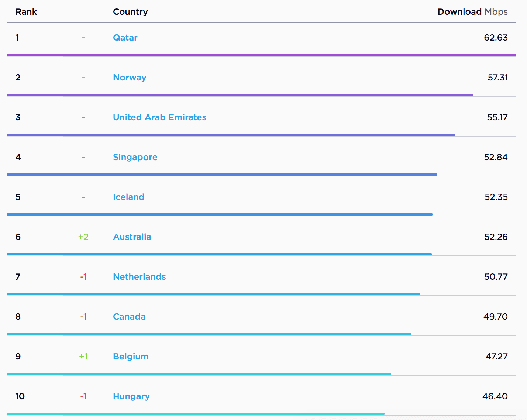Click the Australia country link

[132, 237]
